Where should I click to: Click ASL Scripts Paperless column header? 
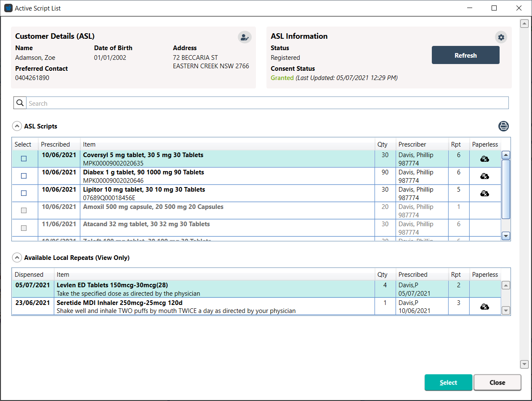coord(485,144)
